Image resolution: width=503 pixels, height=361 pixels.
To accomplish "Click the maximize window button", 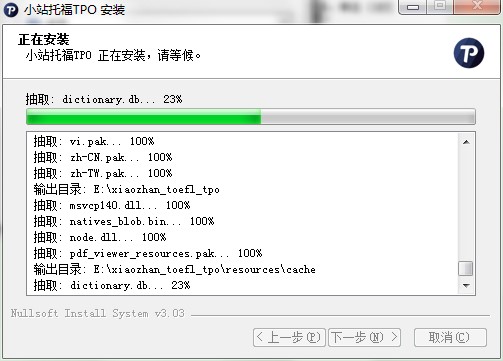I will point(440,6).
